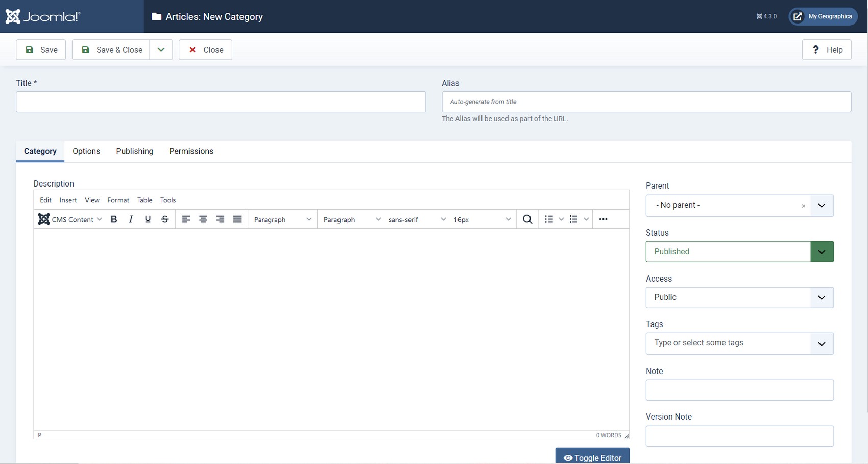Align text right in editor
Screen dimensions: 868x464
[x=220, y=219]
